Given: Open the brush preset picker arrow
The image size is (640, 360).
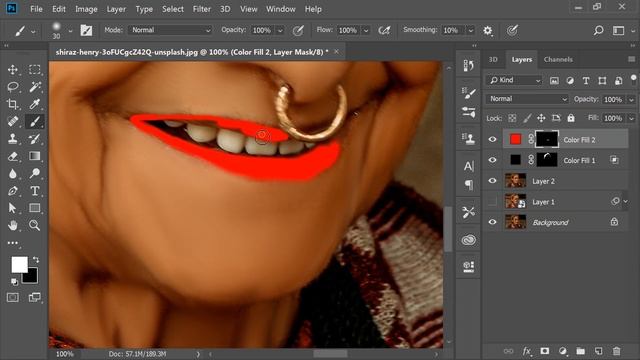Looking at the screenshot, I should coord(70,31).
